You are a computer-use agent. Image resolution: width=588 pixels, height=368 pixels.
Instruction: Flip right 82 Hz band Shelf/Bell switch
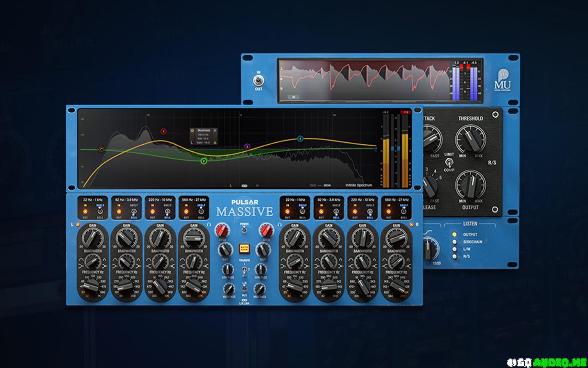click(336, 212)
